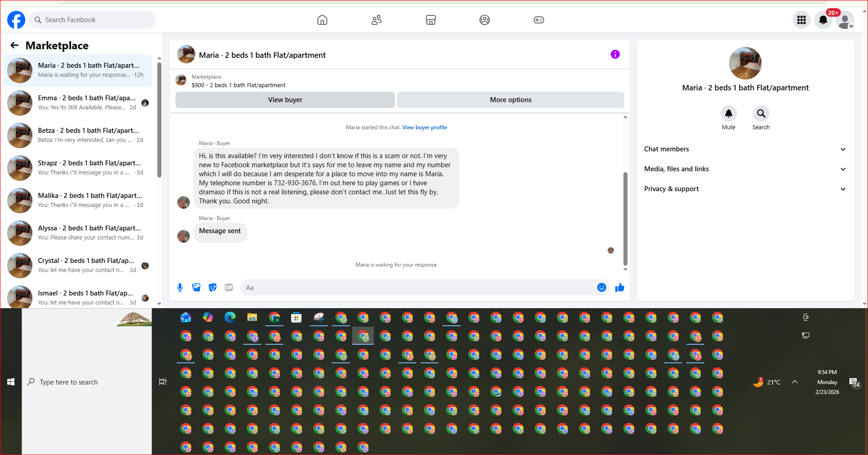This screenshot has width=868, height=455.
Task: Open Microsoft Store from the taskbar
Action: coord(297,318)
